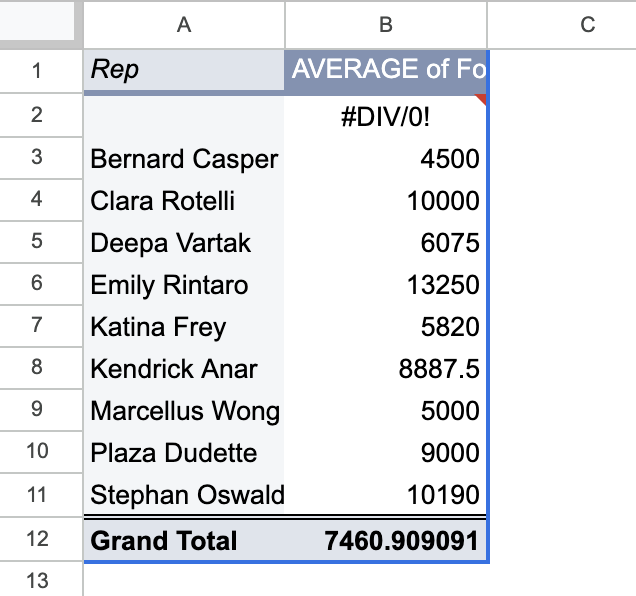The height and width of the screenshot is (596, 636).
Task: Select row 9 header
Action: click(x=41, y=410)
